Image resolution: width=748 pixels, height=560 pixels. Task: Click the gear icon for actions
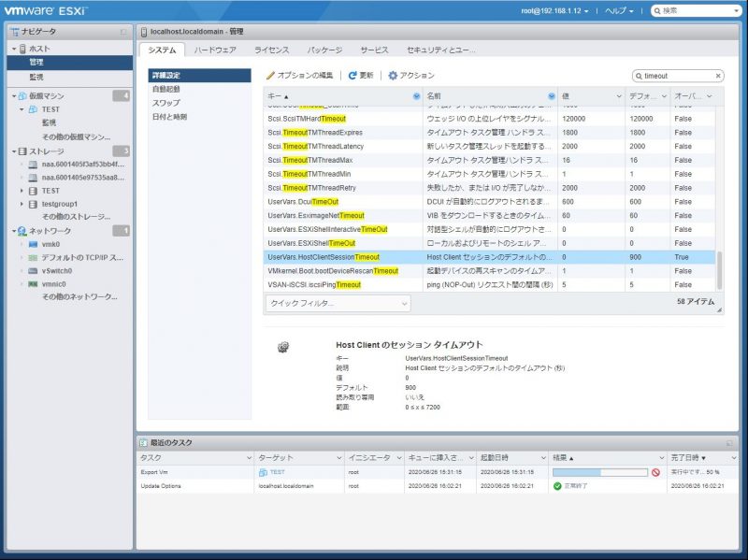click(x=393, y=76)
